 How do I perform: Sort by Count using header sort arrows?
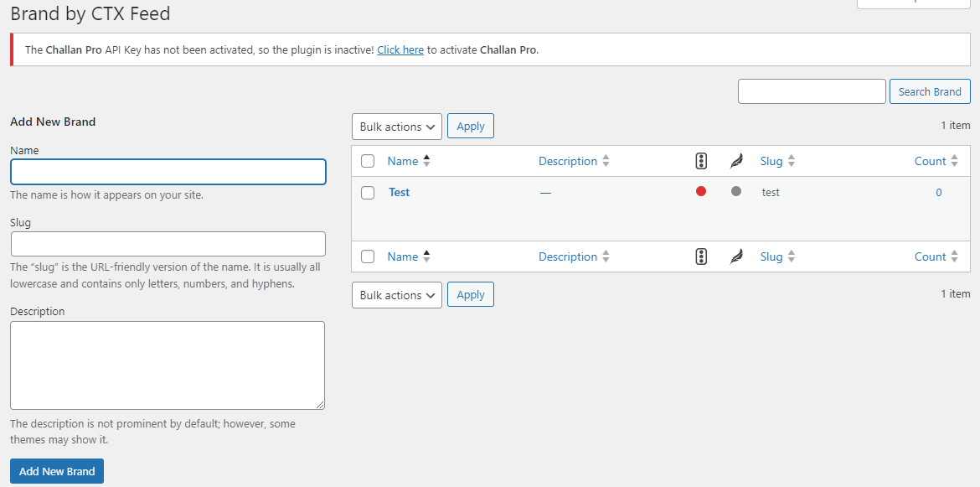tap(954, 161)
